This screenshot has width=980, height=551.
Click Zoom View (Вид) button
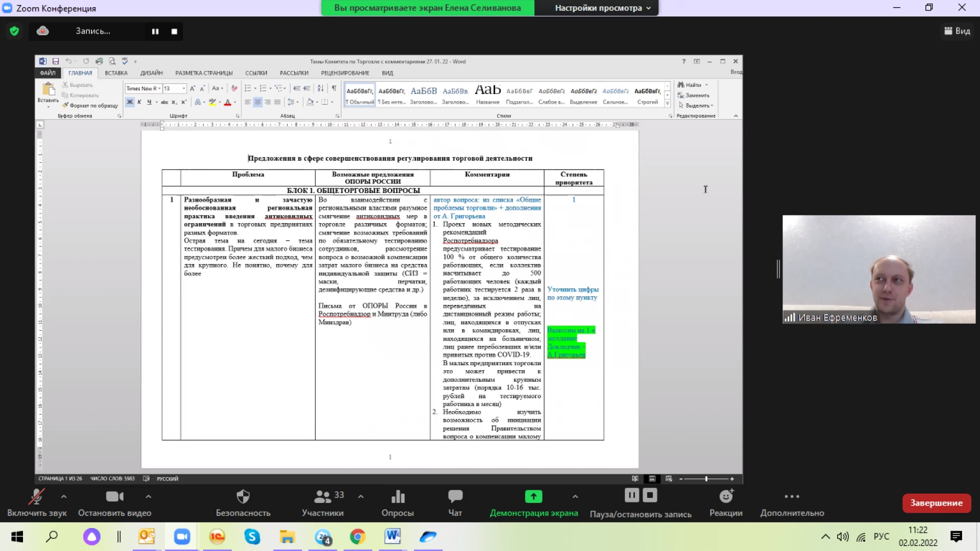click(957, 31)
